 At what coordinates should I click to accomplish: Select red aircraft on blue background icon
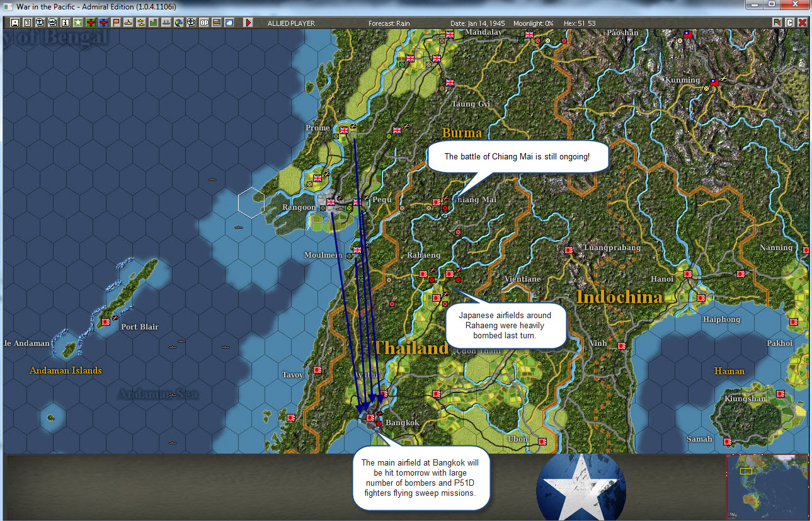point(103,23)
